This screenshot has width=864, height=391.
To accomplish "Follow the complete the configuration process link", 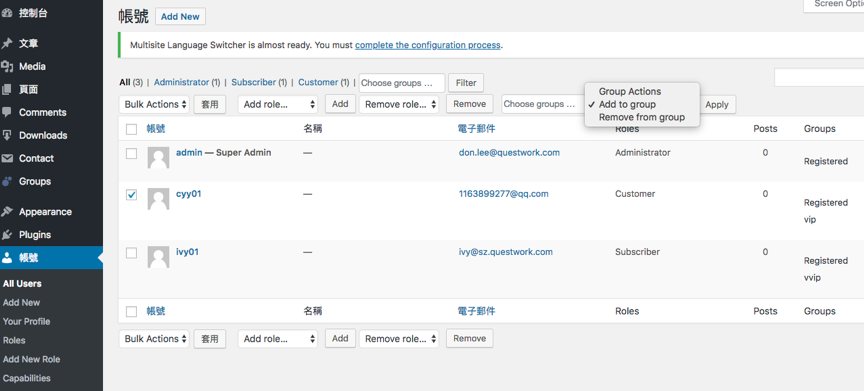I will coord(428,45).
